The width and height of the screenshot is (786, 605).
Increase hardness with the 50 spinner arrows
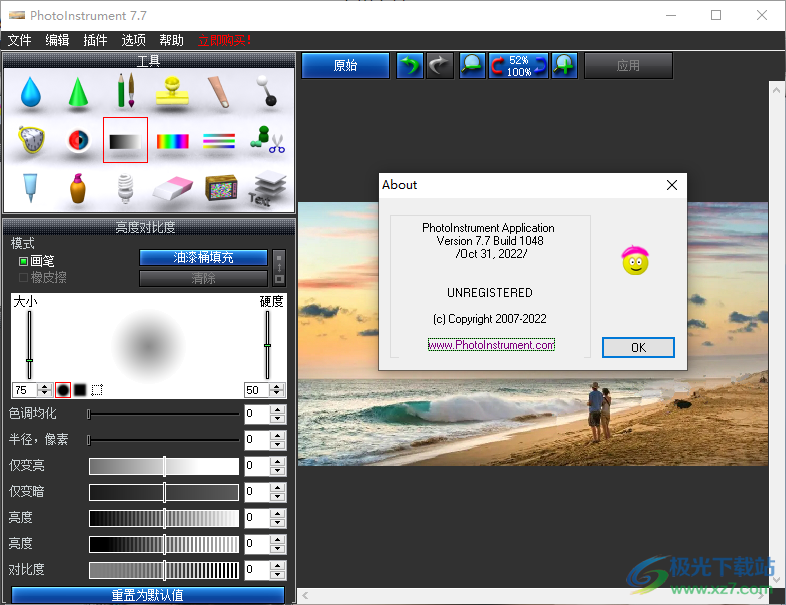click(277, 386)
